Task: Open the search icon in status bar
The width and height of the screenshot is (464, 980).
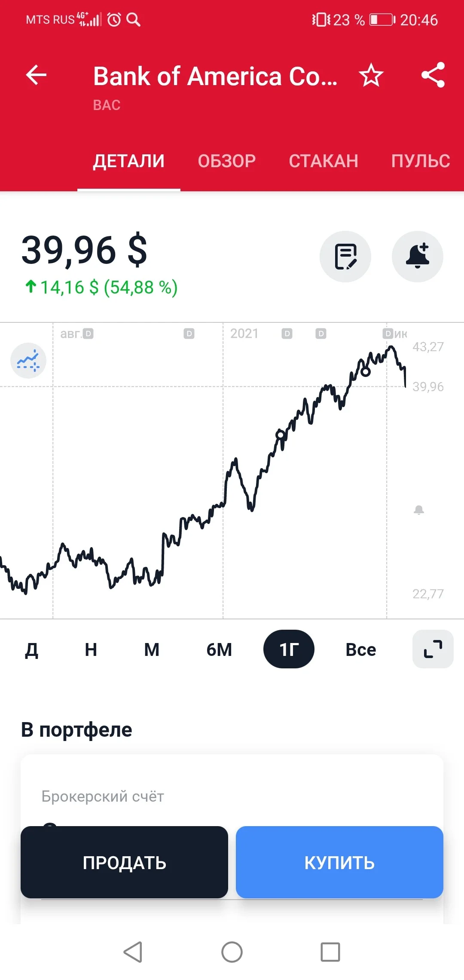Action: [134, 19]
